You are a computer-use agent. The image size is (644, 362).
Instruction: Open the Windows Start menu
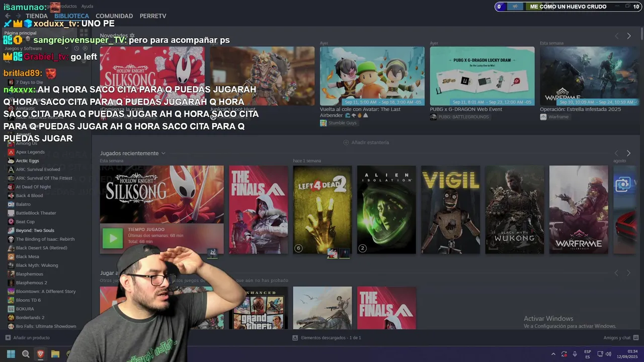[x=11, y=354]
